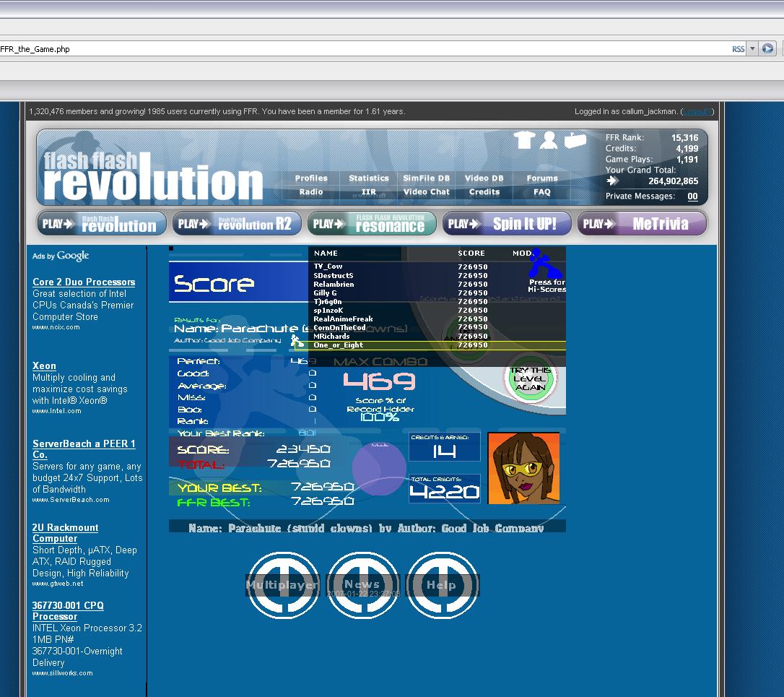
Task: Expand the RSS dropdown arrow
Action: click(752, 48)
